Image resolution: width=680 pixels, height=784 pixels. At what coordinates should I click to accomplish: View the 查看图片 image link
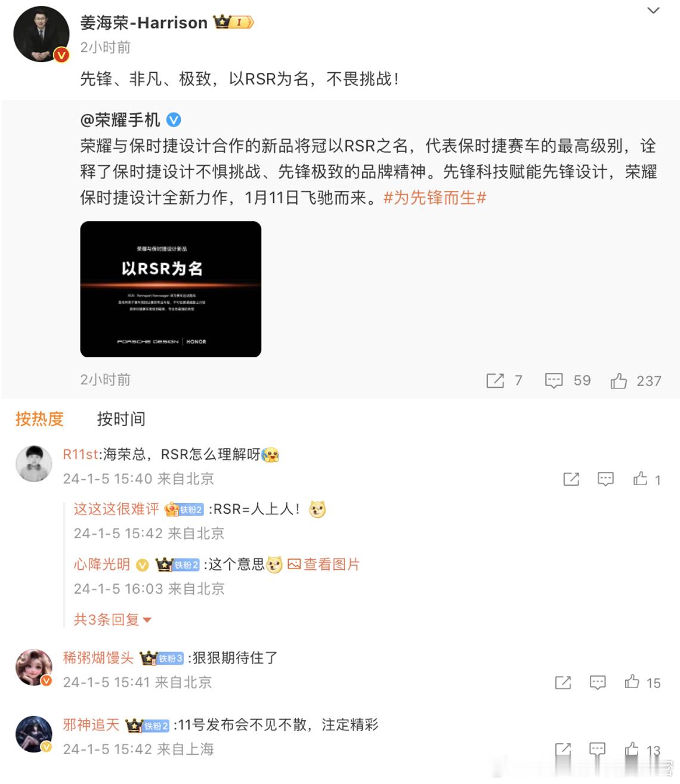324,564
